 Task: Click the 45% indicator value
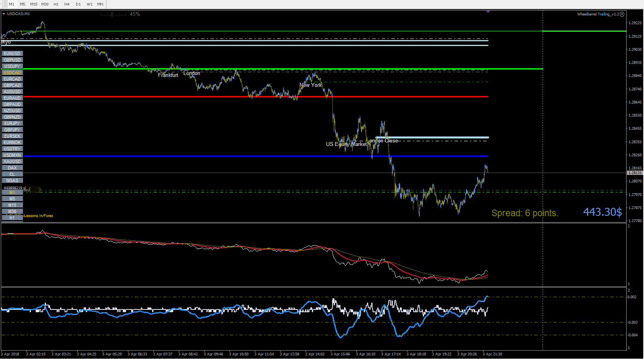tap(135, 14)
